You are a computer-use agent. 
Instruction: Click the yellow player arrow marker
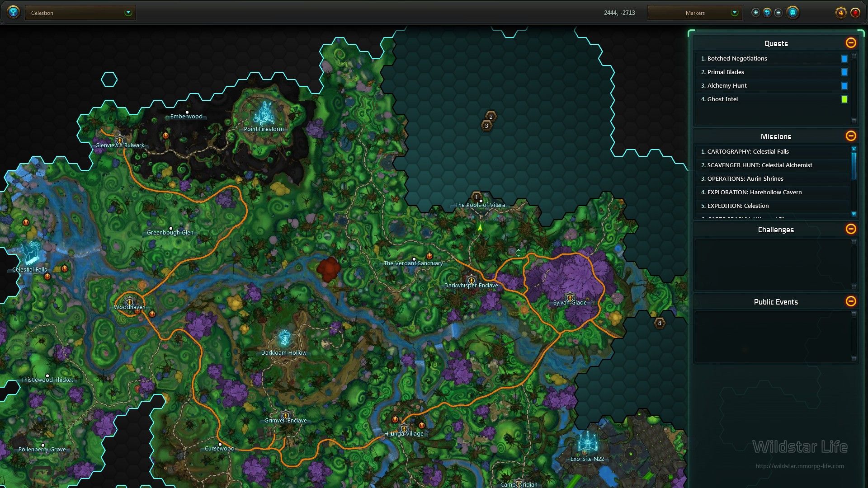pos(480,228)
